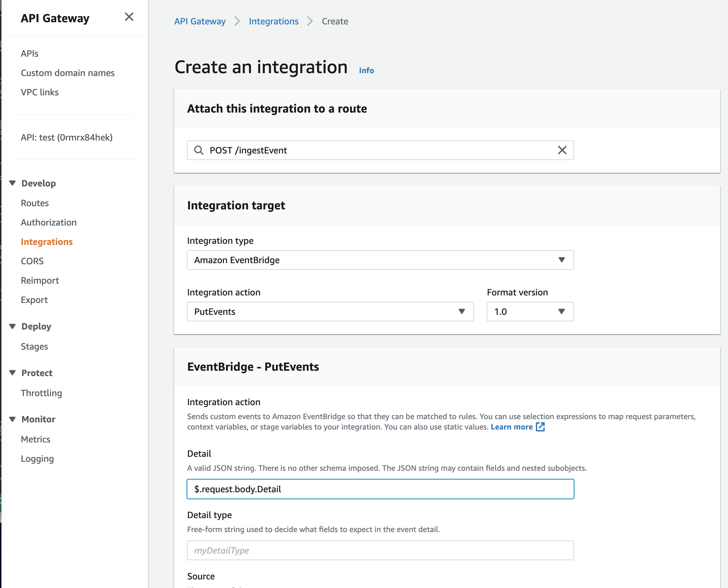Close the API Gateway side panel
The image size is (728, 588).
pyautogui.click(x=129, y=17)
